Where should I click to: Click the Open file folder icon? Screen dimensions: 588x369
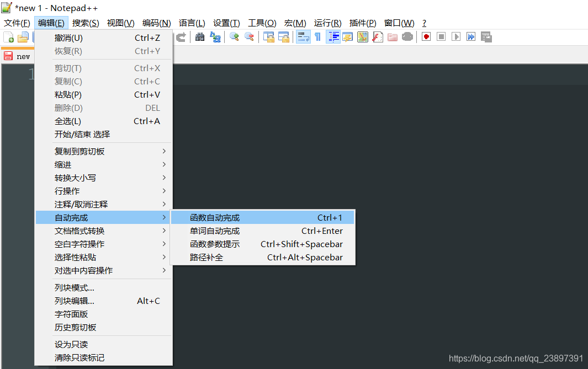tap(23, 37)
